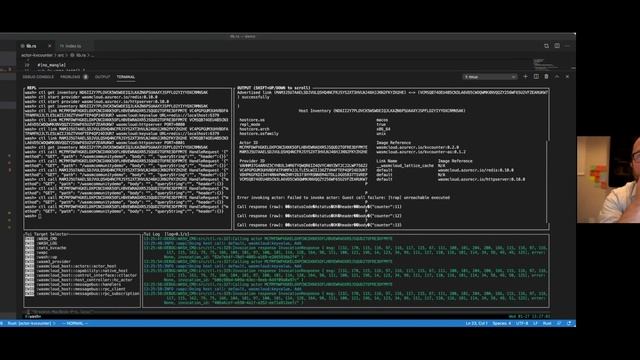
Task: Select the messagebus::rpc_subscription target row
Action: tap(82, 293)
